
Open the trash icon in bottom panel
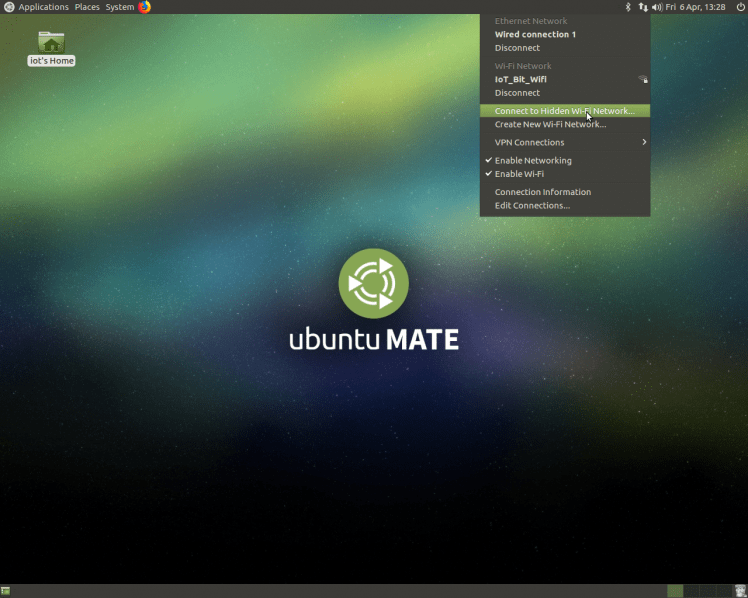point(740,591)
